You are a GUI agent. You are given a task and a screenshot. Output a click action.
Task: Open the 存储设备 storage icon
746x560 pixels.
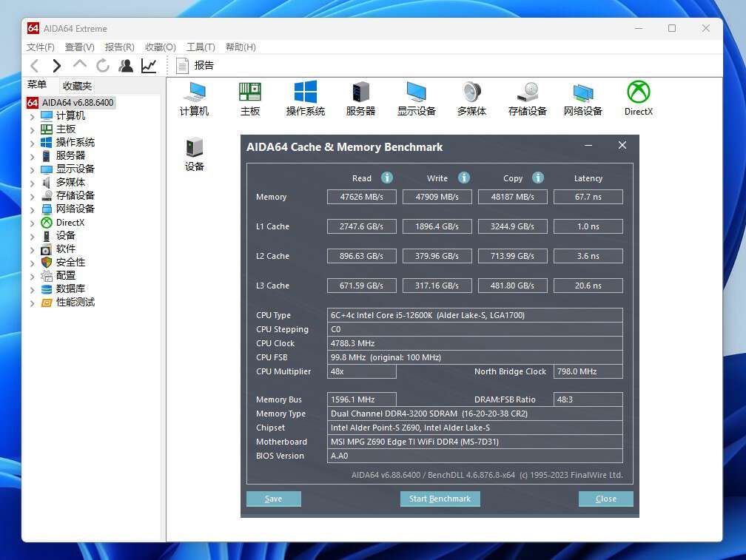527,92
